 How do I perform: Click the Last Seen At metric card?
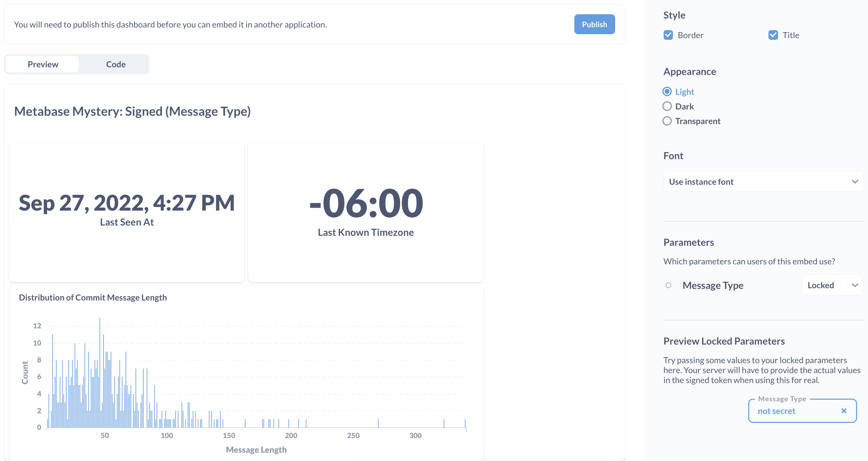tap(127, 212)
